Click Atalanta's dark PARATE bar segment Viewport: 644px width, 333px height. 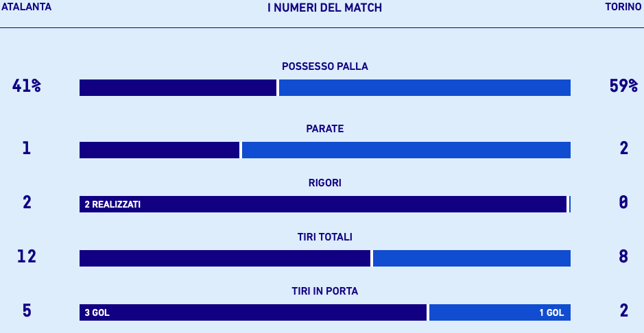coord(159,150)
